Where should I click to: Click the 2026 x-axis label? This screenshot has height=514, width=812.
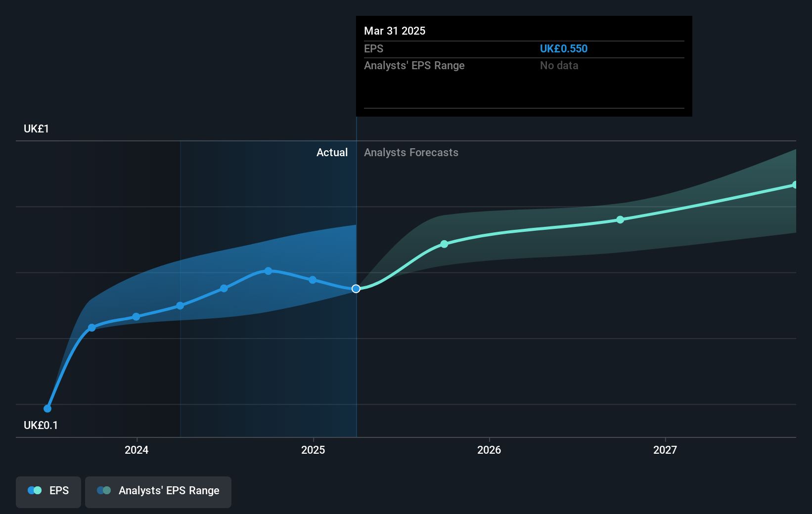click(489, 450)
